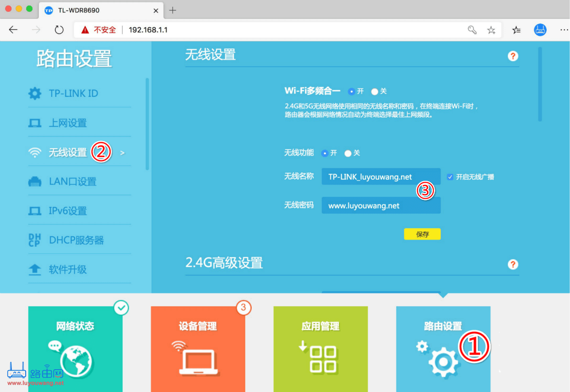Image resolution: width=570 pixels, height=392 pixels.
Task: Open help for 2.4G高级设置 section
Action: tap(513, 264)
